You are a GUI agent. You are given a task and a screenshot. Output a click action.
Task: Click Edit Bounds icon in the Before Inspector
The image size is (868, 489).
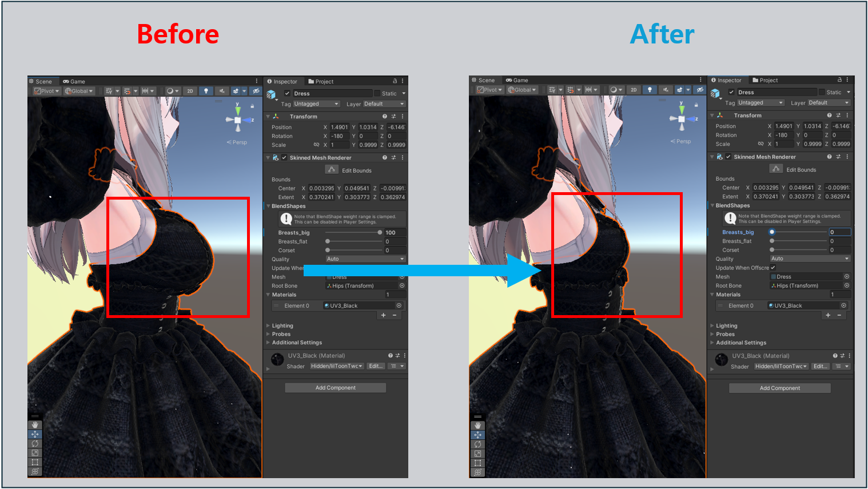[x=332, y=170]
